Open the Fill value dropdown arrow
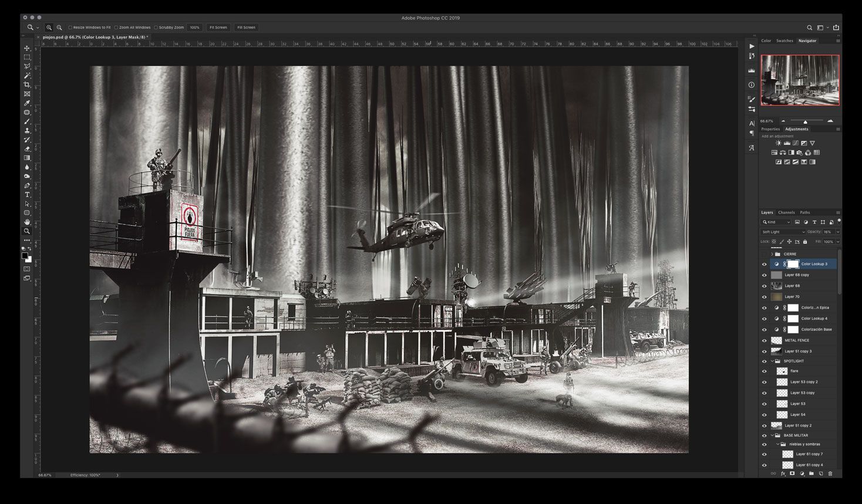The width and height of the screenshot is (862, 504). tap(838, 242)
